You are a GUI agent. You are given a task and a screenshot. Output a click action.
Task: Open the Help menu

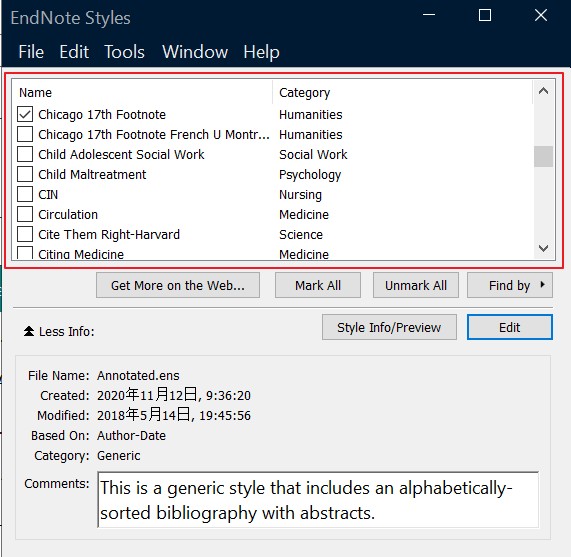pyautogui.click(x=261, y=52)
